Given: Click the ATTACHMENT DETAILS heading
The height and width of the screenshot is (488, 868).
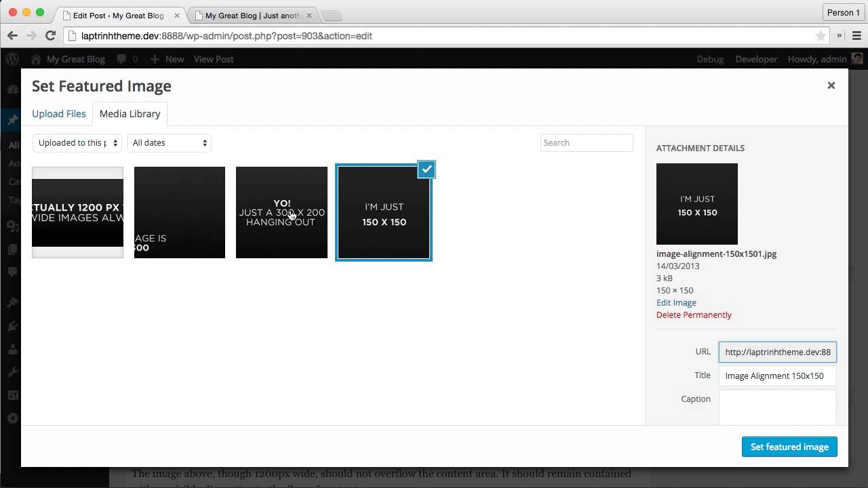Looking at the screenshot, I should [x=701, y=148].
